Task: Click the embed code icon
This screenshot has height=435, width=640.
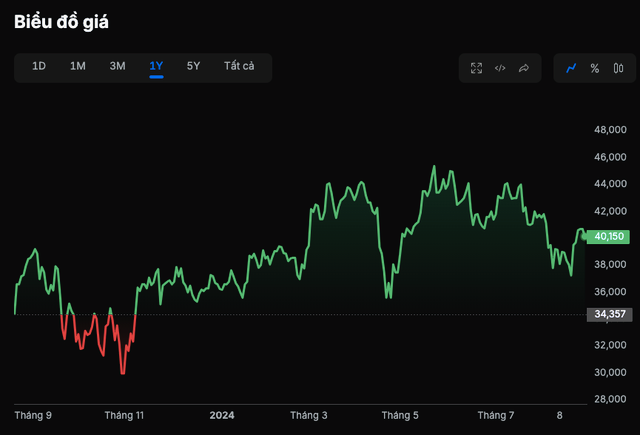Action: point(500,68)
